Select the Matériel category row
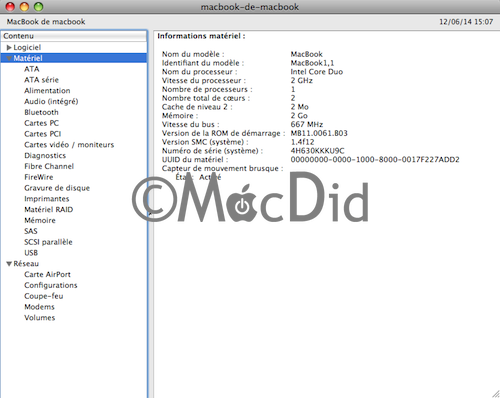Screen dimensions: 500x398 (x=74, y=58)
